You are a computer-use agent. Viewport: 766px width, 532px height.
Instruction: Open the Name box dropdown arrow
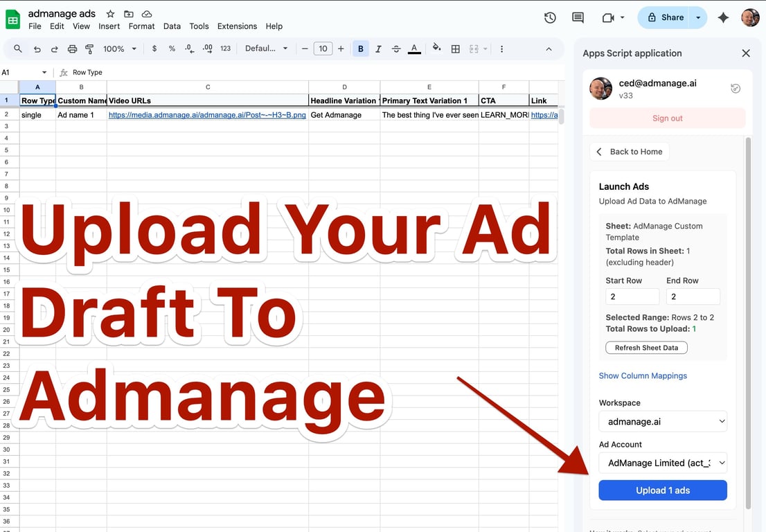[x=44, y=72]
